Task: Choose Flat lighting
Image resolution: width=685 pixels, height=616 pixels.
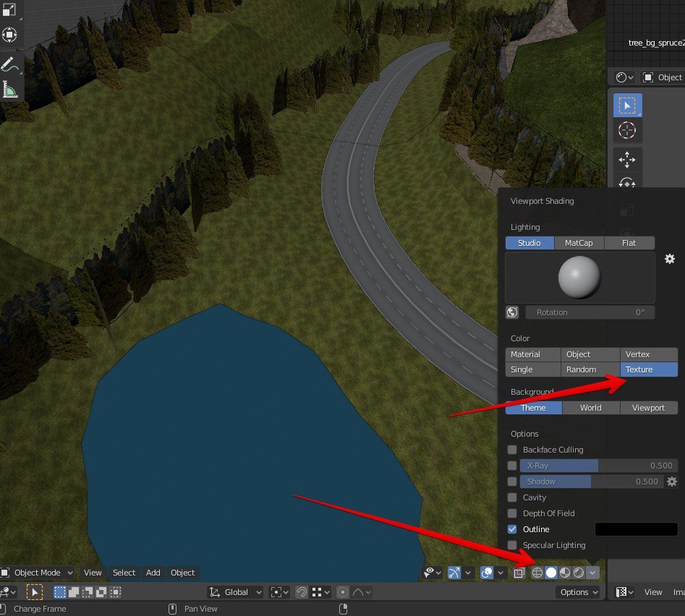Action: click(x=629, y=243)
